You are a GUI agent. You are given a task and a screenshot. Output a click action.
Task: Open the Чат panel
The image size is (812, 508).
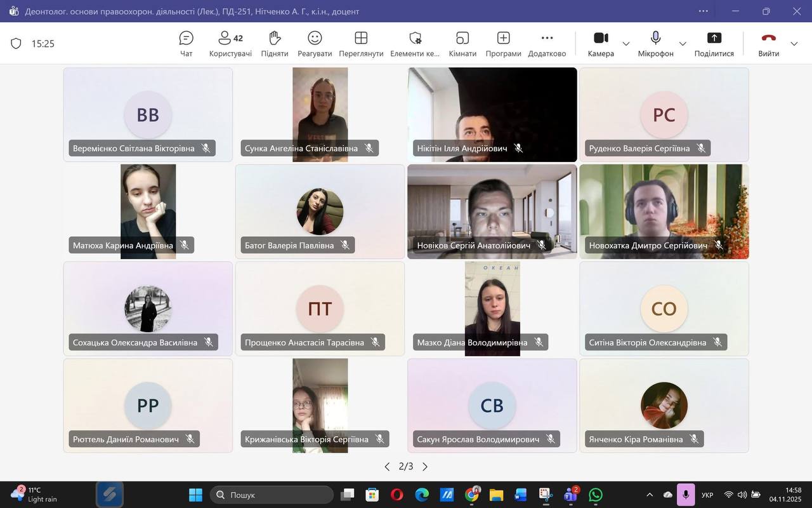pos(186,44)
